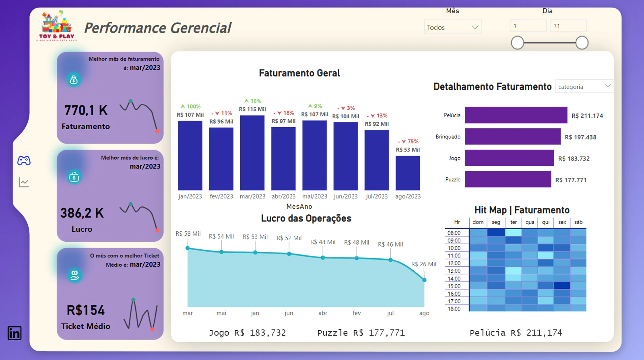The height and width of the screenshot is (360, 644).
Task: Click the hand-coin icon in Ticket Médio card
Action: pos(74,275)
